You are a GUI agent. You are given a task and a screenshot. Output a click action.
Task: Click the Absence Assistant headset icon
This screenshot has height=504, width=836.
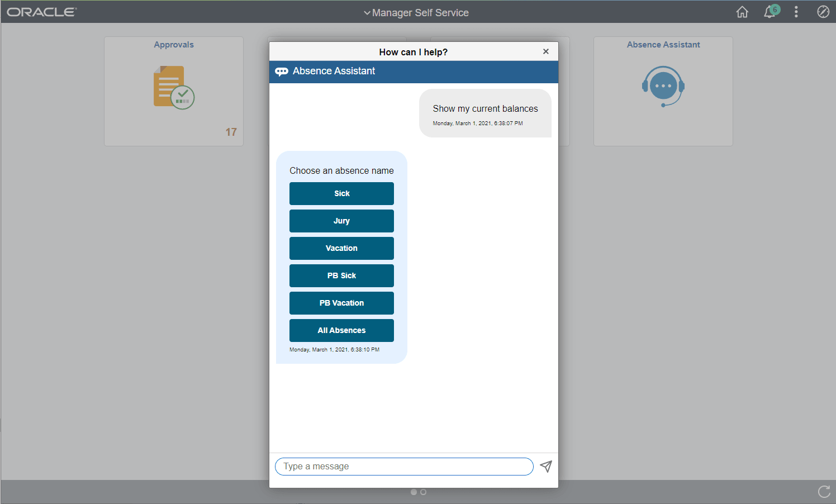click(x=663, y=87)
